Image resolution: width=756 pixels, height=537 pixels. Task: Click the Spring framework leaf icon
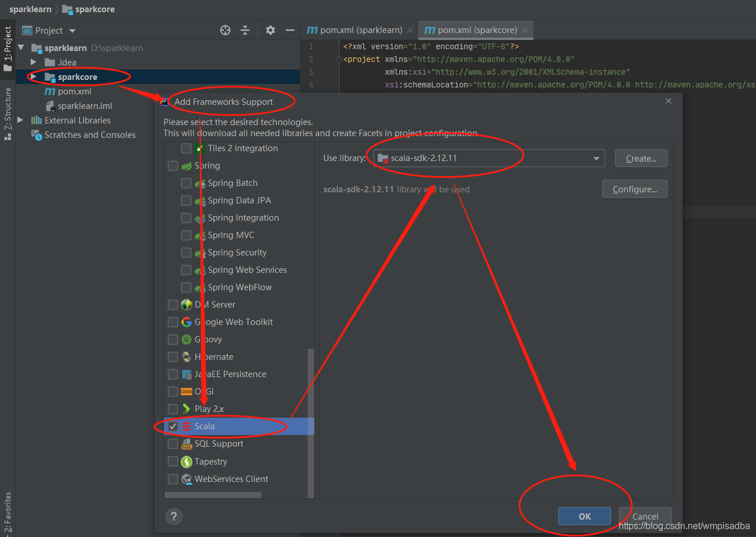(x=187, y=166)
